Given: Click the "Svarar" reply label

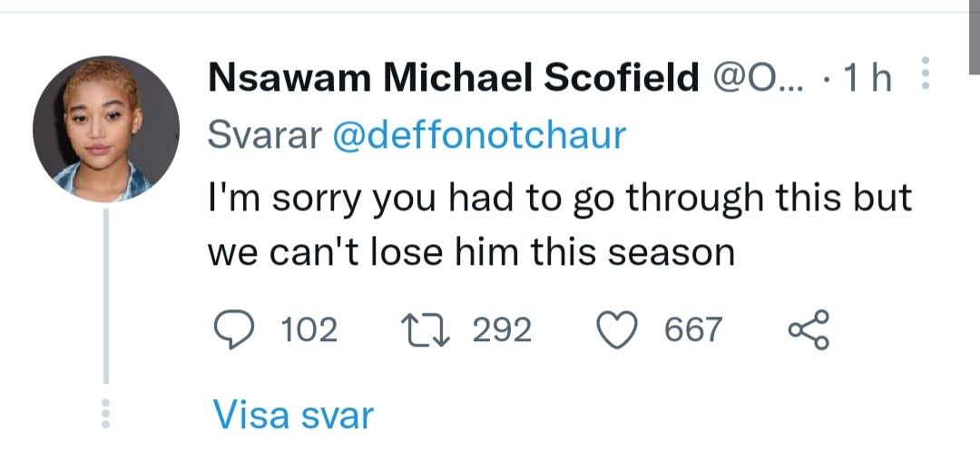Looking at the screenshot, I should coord(265,135).
